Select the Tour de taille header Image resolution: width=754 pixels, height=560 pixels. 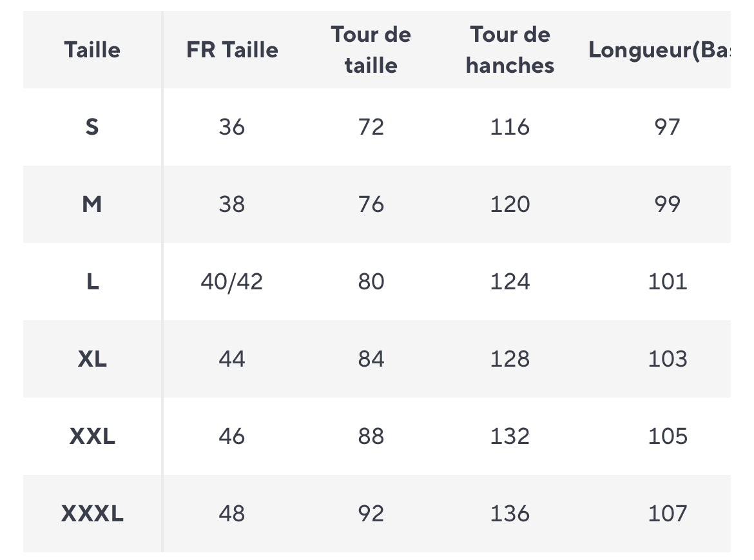point(371,50)
